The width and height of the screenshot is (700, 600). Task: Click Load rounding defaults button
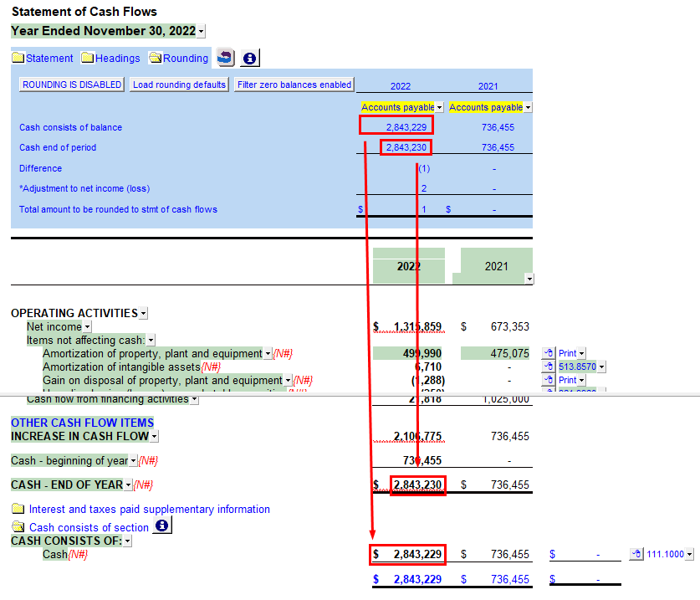179,85
